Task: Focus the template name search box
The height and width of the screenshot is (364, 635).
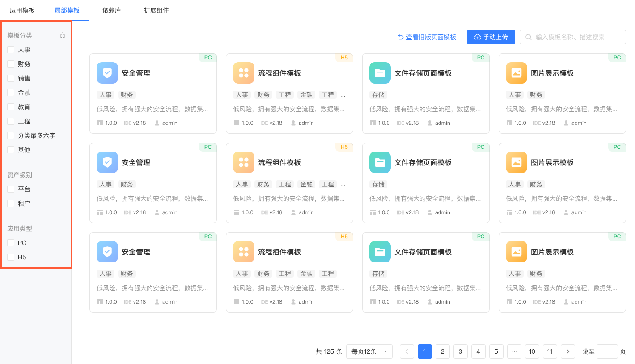Action: click(573, 37)
